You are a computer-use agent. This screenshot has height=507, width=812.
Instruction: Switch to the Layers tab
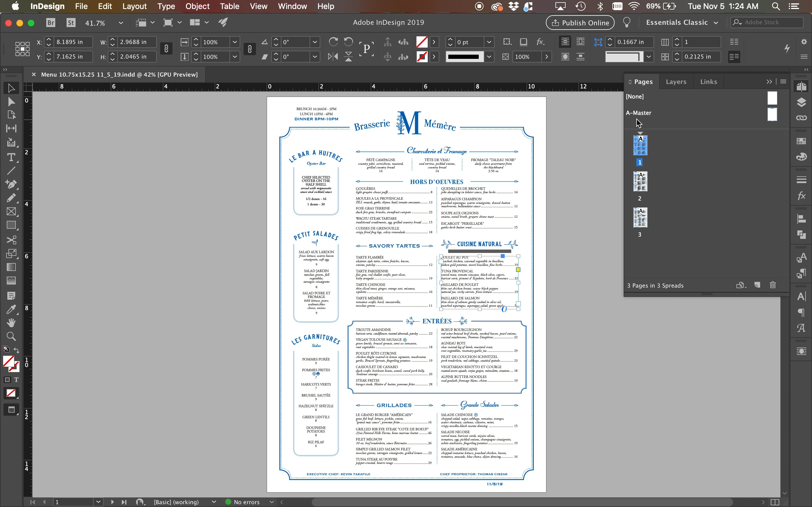click(x=676, y=81)
